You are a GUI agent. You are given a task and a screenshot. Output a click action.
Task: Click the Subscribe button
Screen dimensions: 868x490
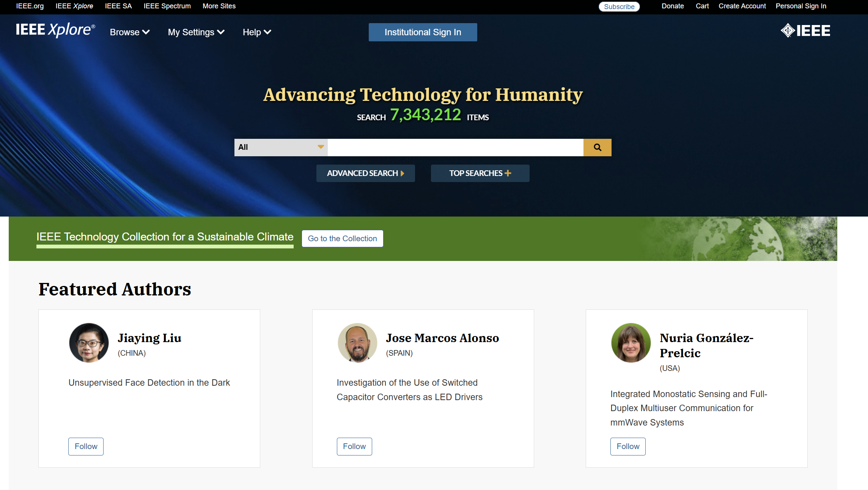[x=619, y=6]
